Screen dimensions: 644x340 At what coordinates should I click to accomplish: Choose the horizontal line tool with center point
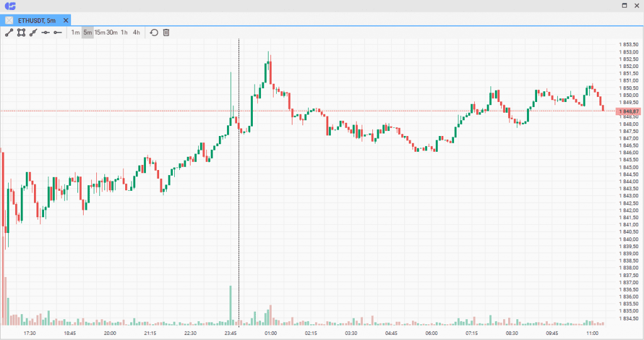[45, 32]
